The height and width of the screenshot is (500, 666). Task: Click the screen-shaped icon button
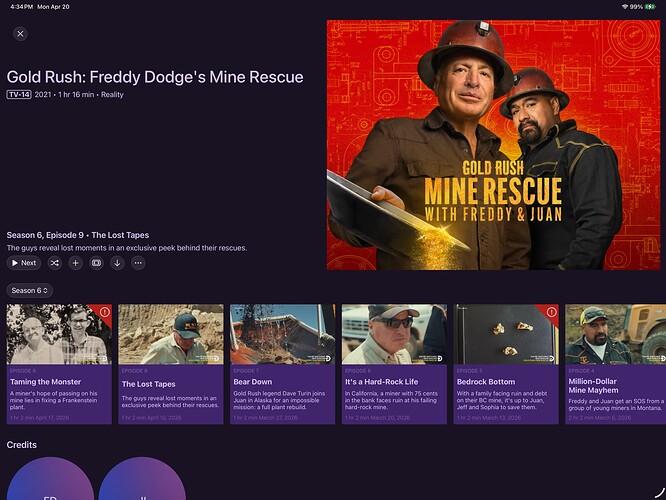tap(96, 263)
